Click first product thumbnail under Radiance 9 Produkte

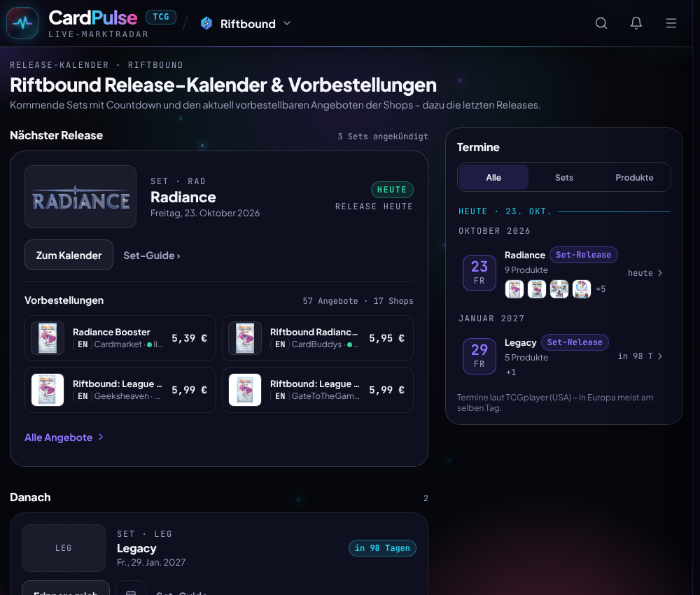pyautogui.click(x=514, y=289)
